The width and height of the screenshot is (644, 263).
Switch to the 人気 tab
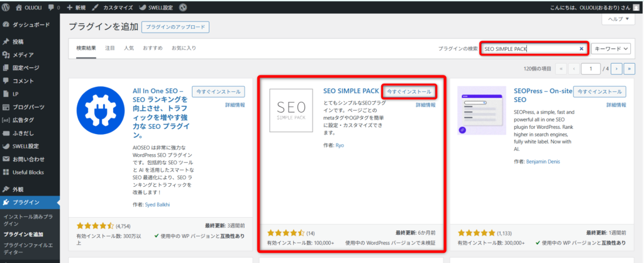(129, 48)
